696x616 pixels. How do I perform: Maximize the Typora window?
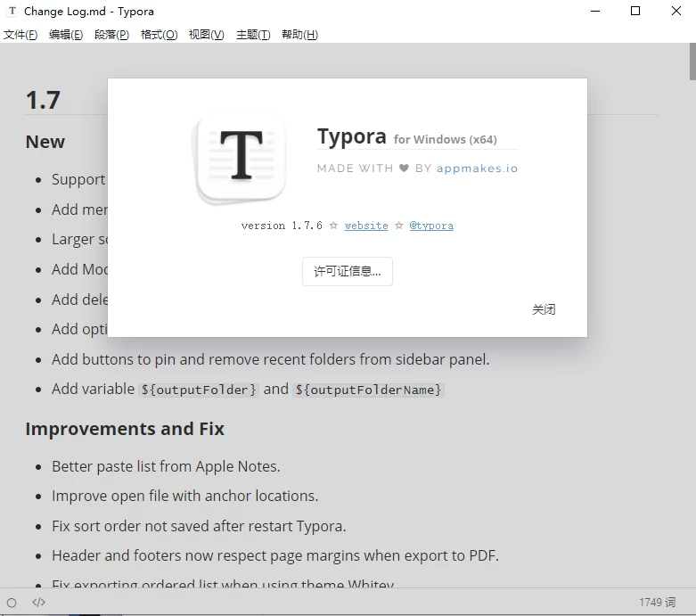[x=635, y=11]
